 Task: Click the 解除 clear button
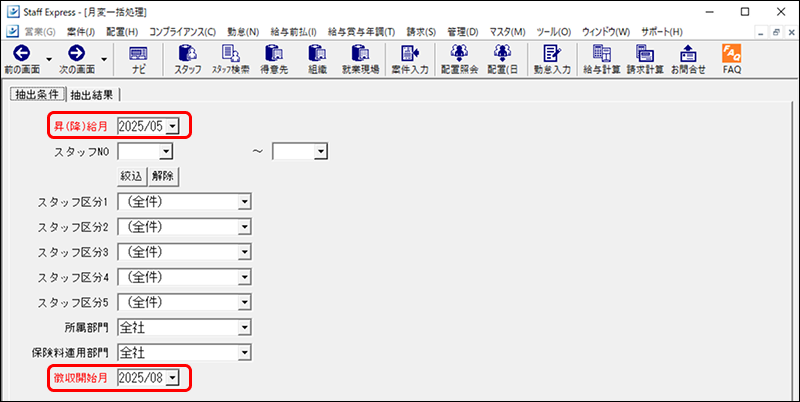click(x=163, y=177)
